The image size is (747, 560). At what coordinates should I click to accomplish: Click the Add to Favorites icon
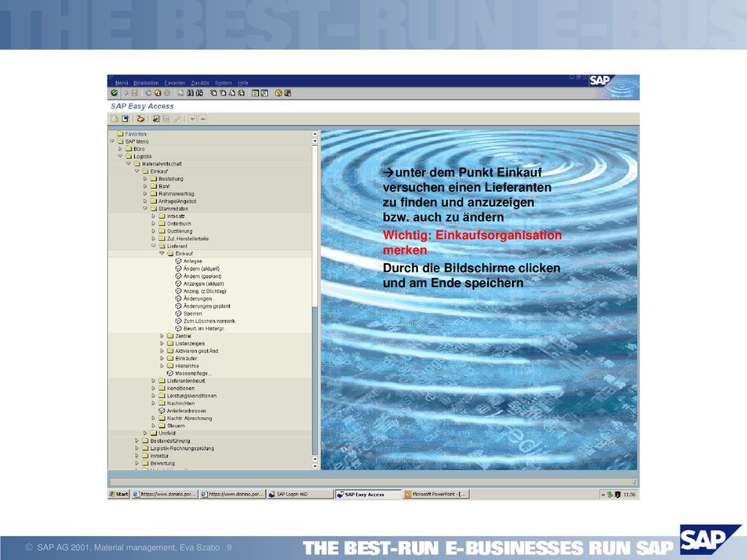pyautogui.click(x=156, y=119)
